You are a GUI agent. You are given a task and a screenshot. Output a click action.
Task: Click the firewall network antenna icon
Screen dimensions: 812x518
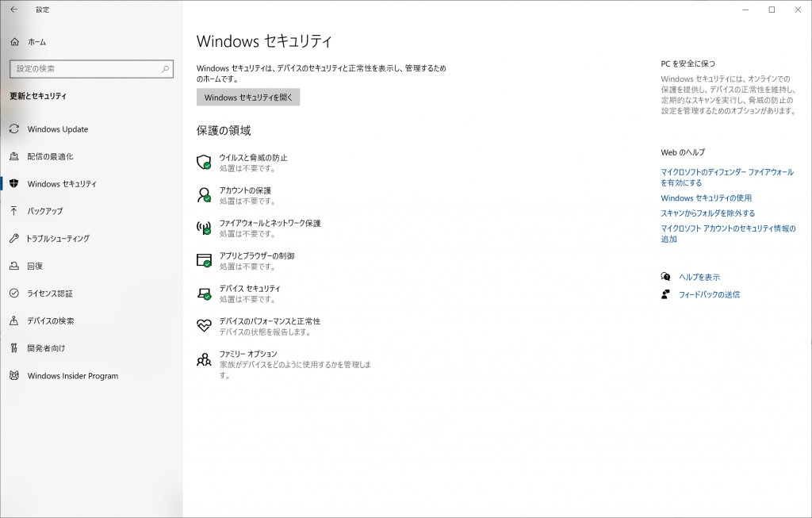[x=204, y=228]
